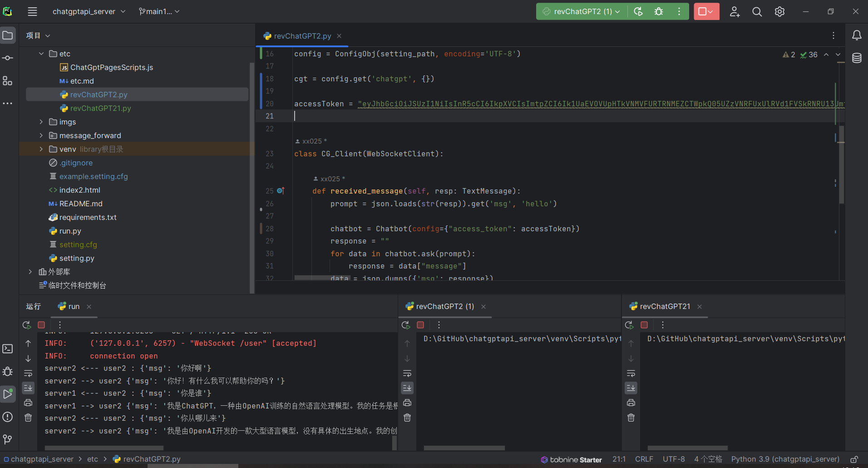Close the revChatGPT21 run tab

(700, 307)
